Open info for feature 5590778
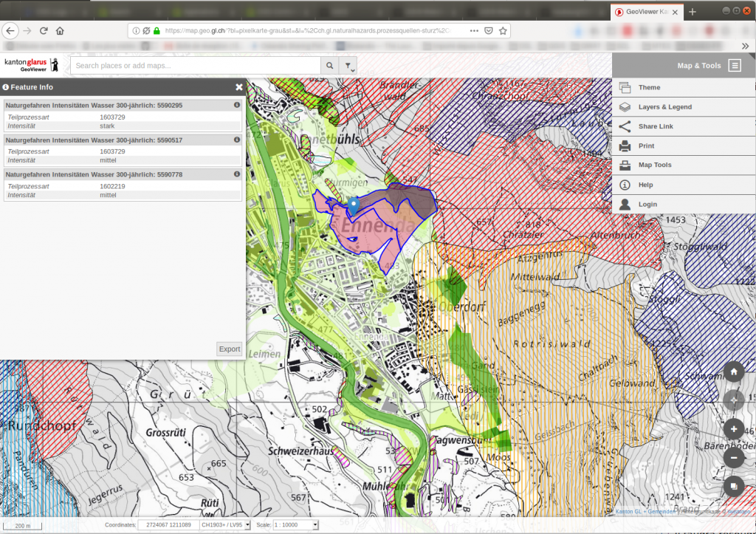 coord(237,174)
